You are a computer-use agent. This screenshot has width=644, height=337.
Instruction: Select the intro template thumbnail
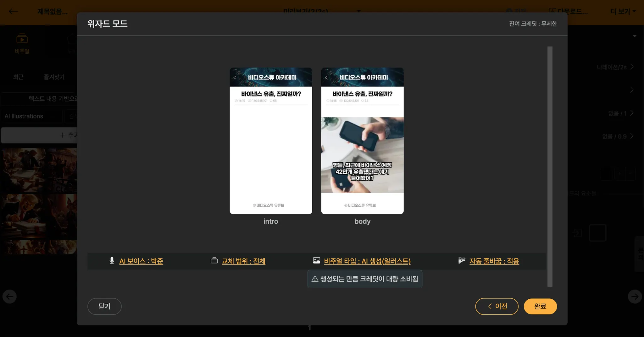click(x=271, y=141)
